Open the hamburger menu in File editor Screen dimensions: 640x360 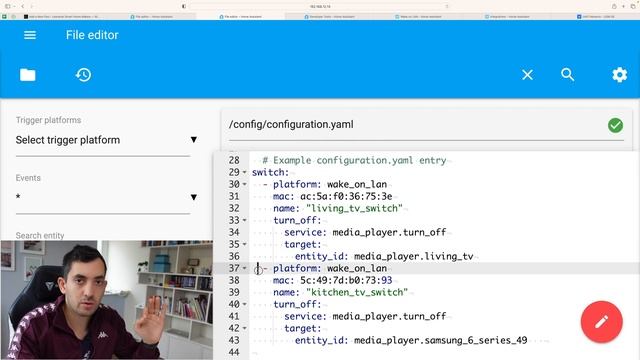pos(30,35)
